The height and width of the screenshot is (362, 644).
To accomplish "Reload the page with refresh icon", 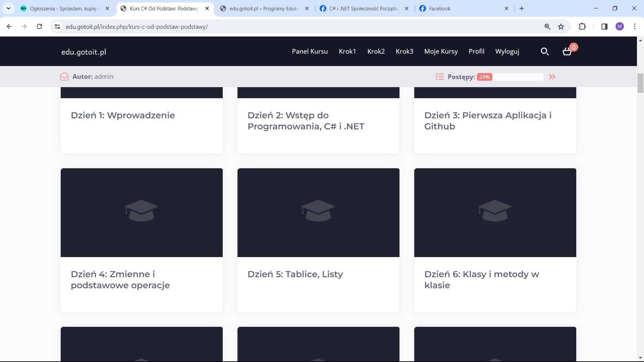I will [39, 26].
